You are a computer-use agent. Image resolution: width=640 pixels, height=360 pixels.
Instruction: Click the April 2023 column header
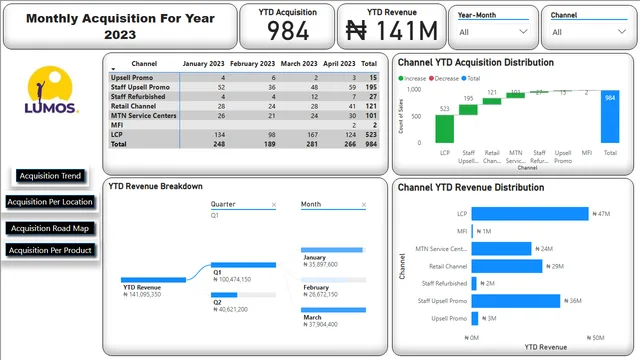[x=339, y=64]
